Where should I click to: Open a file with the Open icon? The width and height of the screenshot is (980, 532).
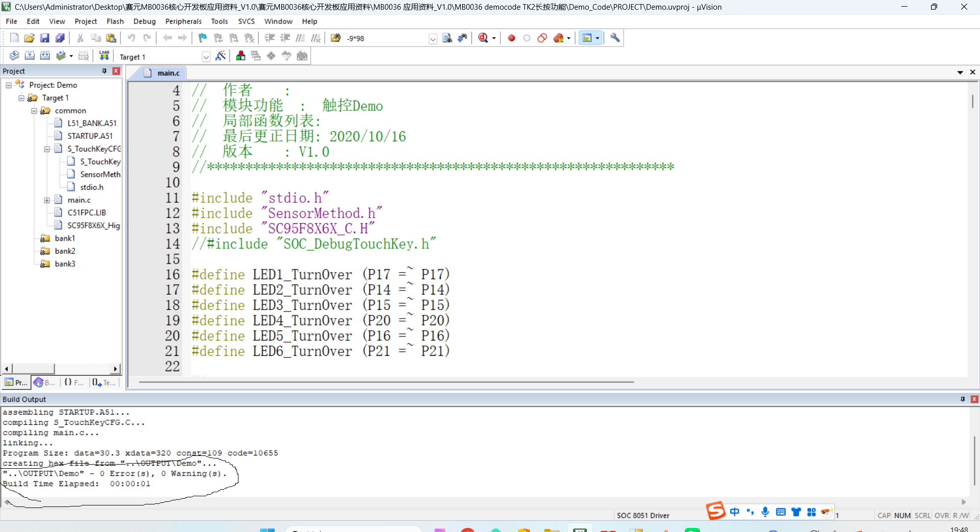tap(30, 38)
